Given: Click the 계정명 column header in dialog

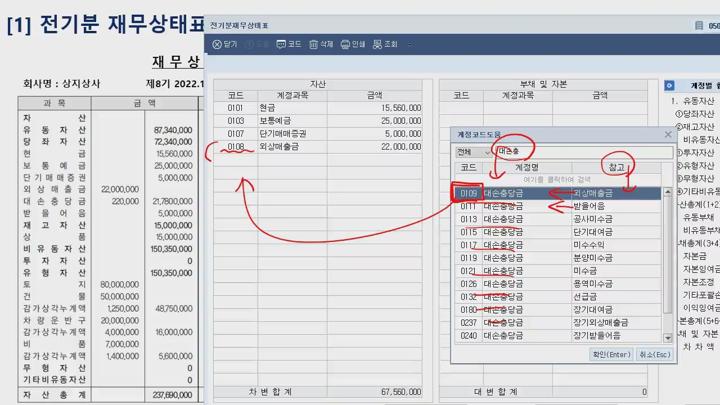Looking at the screenshot, I should pos(527,168).
